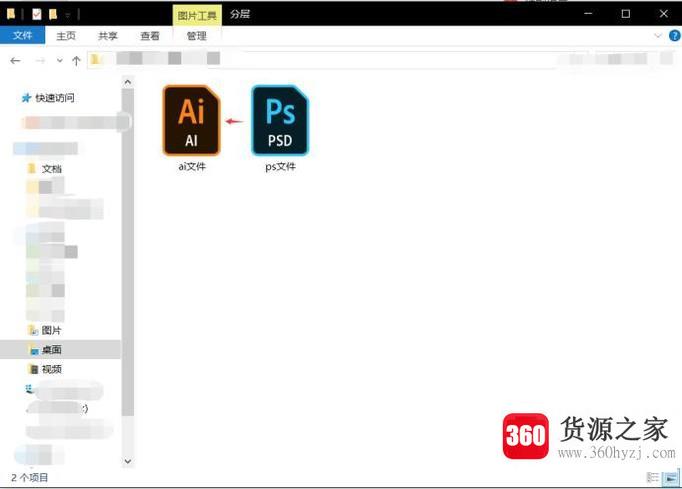Viewport: 682px width, 489px height.
Task: Go forward with the forward arrow
Action: (40, 60)
